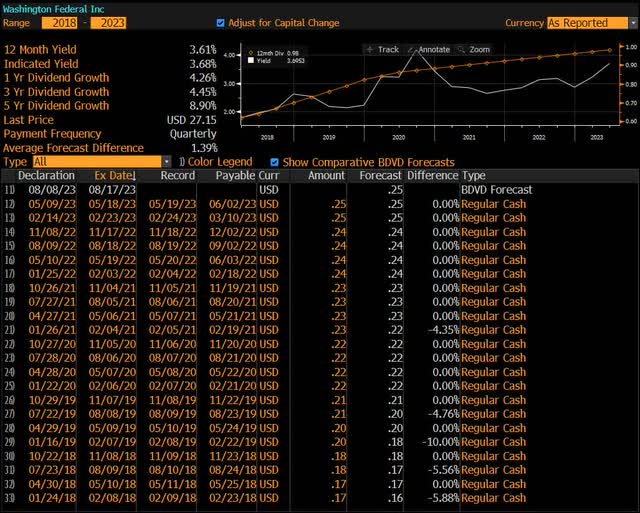Click the Curr column header
The image size is (640, 513).
pyautogui.click(x=269, y=175)
